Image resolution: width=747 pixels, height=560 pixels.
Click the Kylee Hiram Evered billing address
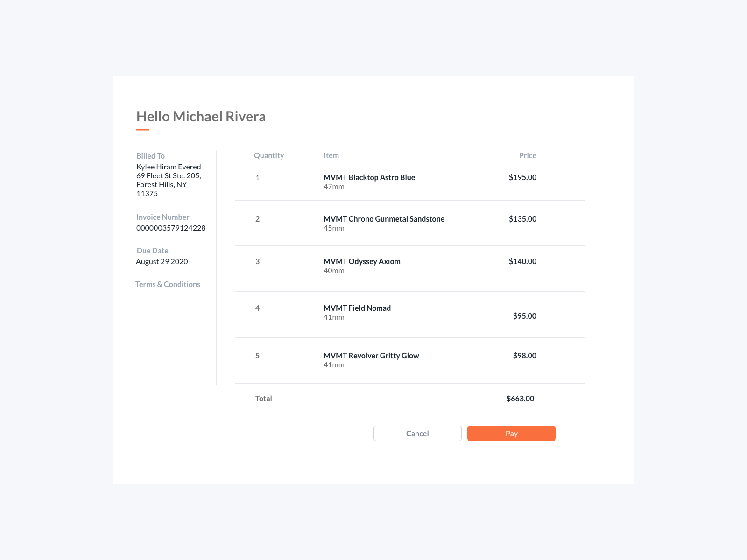168,167
